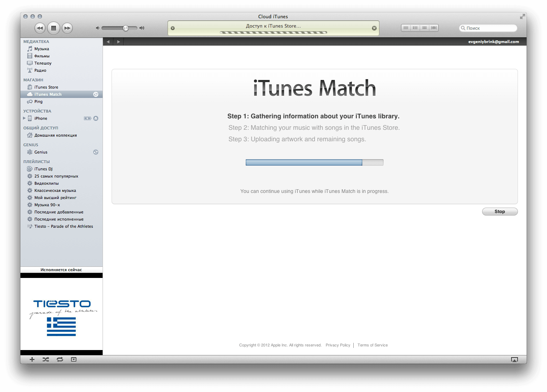
Task: Skip to previous track button
Action: (40, 28)
